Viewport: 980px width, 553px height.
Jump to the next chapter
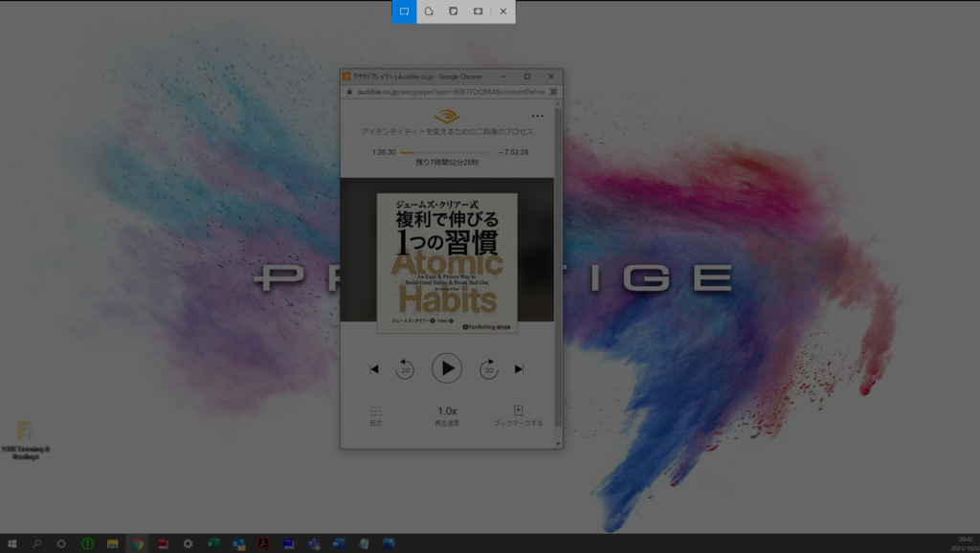[x=519, y=369]
